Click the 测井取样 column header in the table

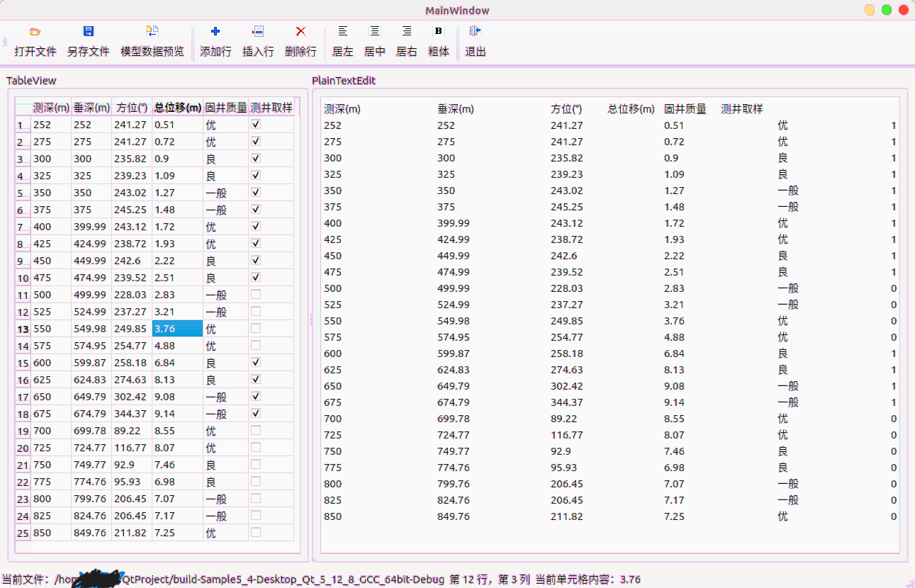271,108
